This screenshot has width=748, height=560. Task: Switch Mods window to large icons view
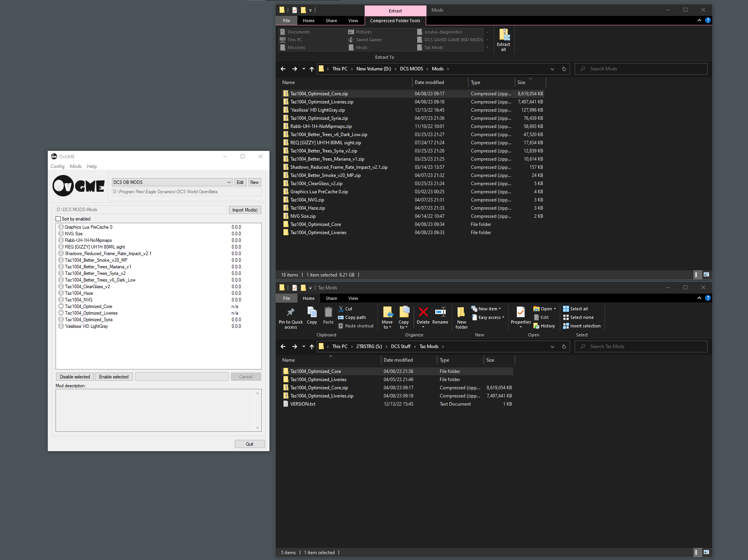[706, 275]
